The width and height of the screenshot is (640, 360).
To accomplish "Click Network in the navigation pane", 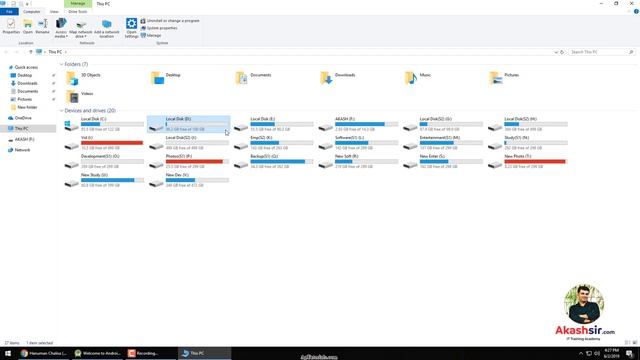I will click(x=22, y=150).
